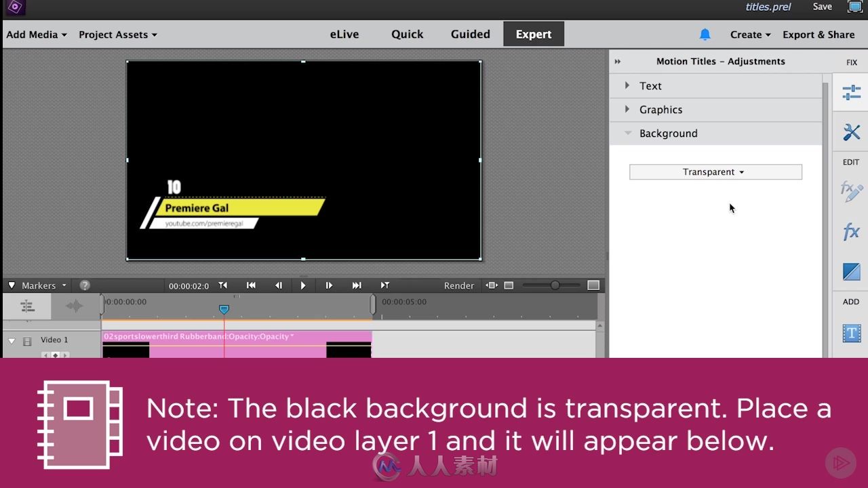Viewport: 868px width, 488px height.
Task: Open Applied Effects fx pencil icon
Action: (x=851, y=191)
